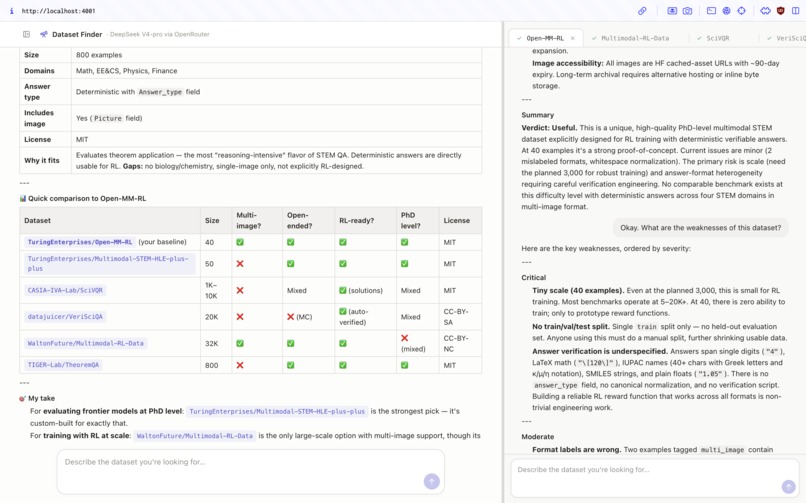Viewport: 806px width, 503px height.
Task: Open the CASIA-IVA-Lab/SciVQR link
Action: coord(65,290)
